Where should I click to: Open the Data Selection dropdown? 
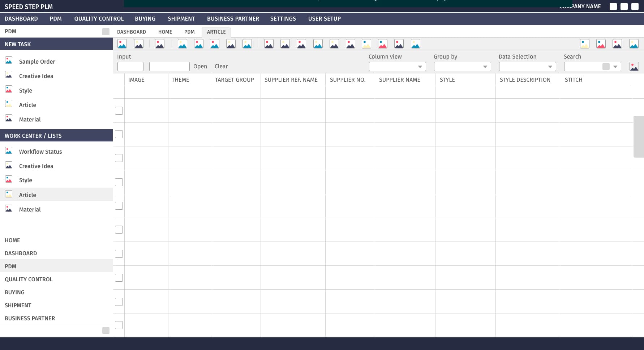pyautogui.click(x=527, y=67)
